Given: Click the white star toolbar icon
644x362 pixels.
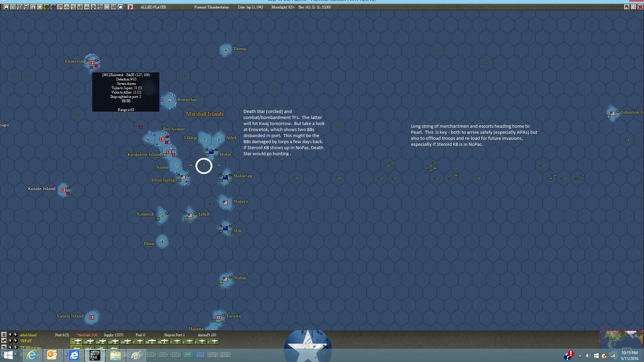Looking at the screenshot, I should click(x=40, y=7).
